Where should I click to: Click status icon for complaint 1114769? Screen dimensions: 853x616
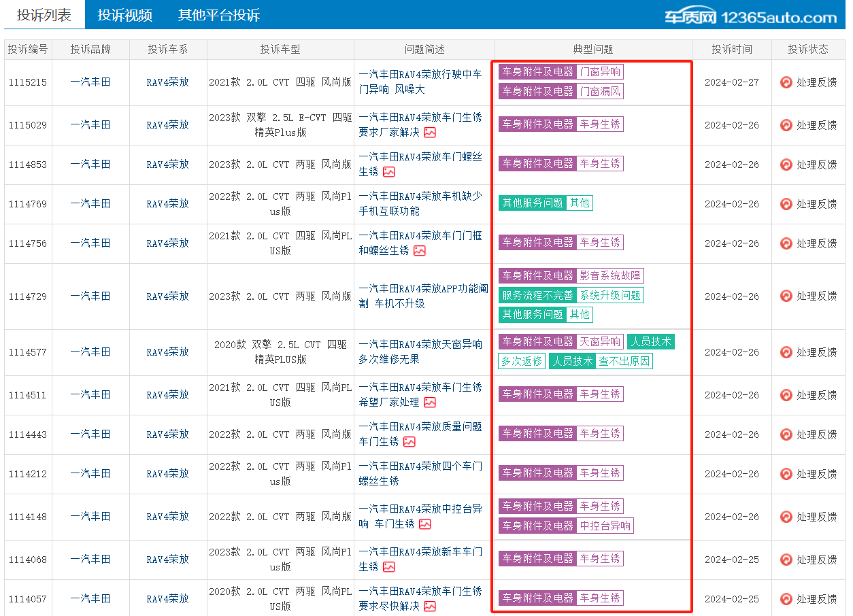click(x=786, y=204)
